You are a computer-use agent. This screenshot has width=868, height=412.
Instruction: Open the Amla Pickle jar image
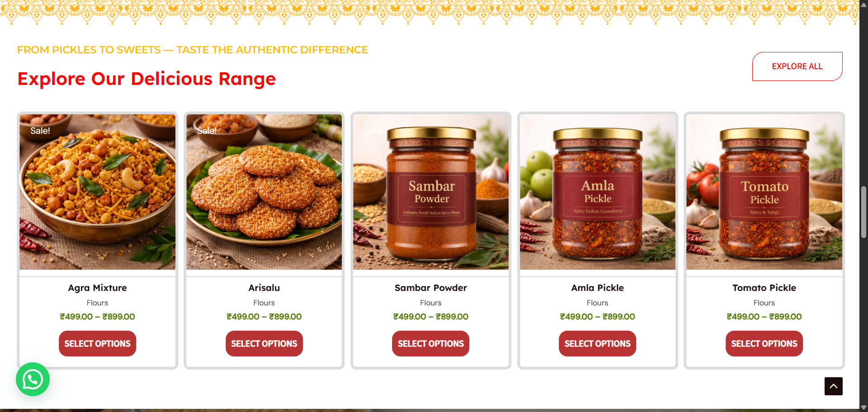click(x=597, y=192)
